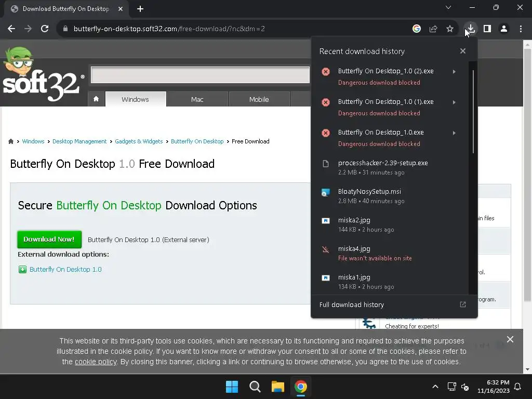
Task: Expand options for Butterfly On Desktop_1.0 (1).exe
Action: click(454, 102)
